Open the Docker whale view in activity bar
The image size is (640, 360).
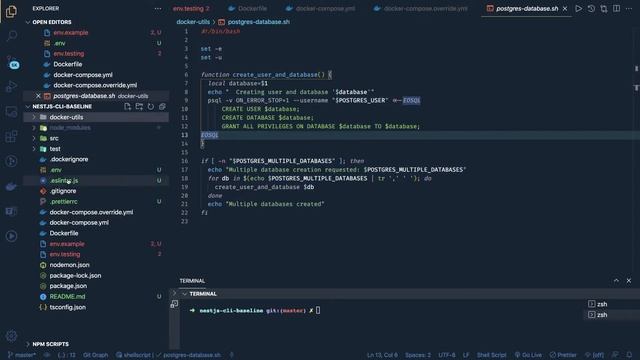coord(11,187)
